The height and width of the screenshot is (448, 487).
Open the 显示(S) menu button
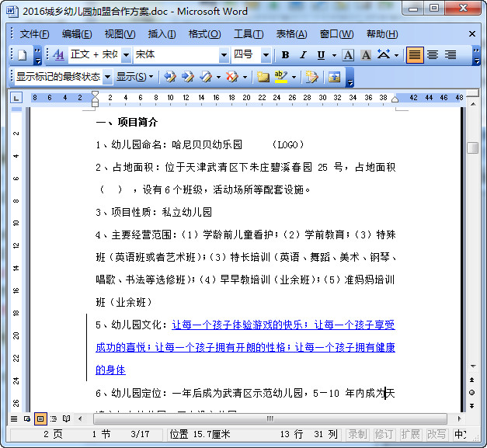[x=134, y=76]
